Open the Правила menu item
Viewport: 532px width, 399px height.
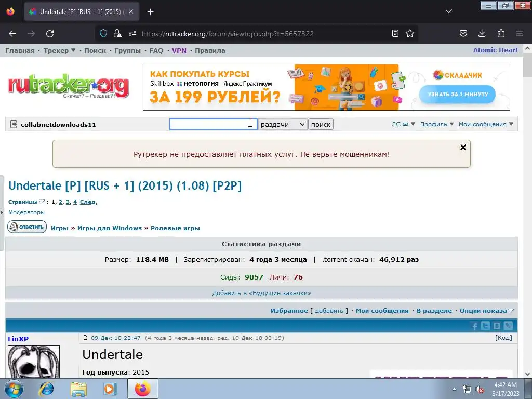[210, 50]
